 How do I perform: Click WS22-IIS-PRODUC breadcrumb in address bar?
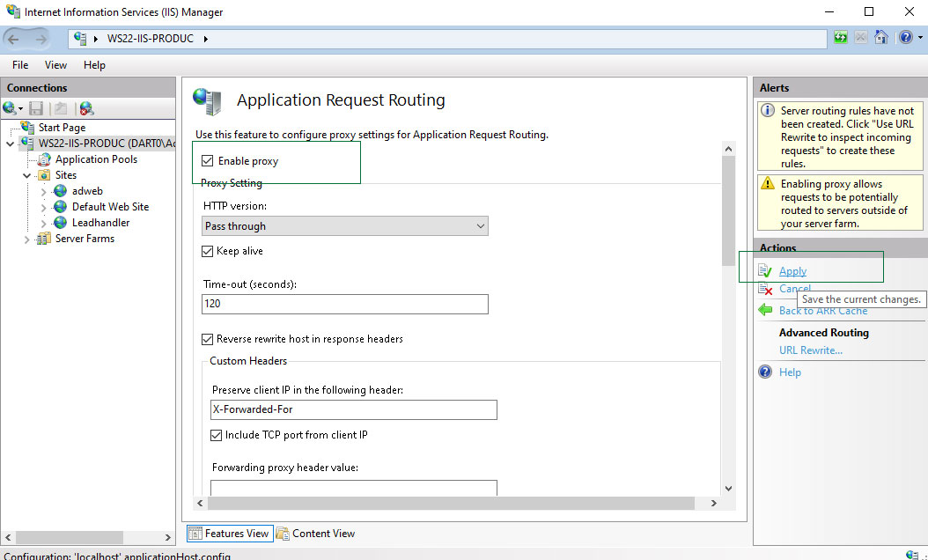coord(151,39)
